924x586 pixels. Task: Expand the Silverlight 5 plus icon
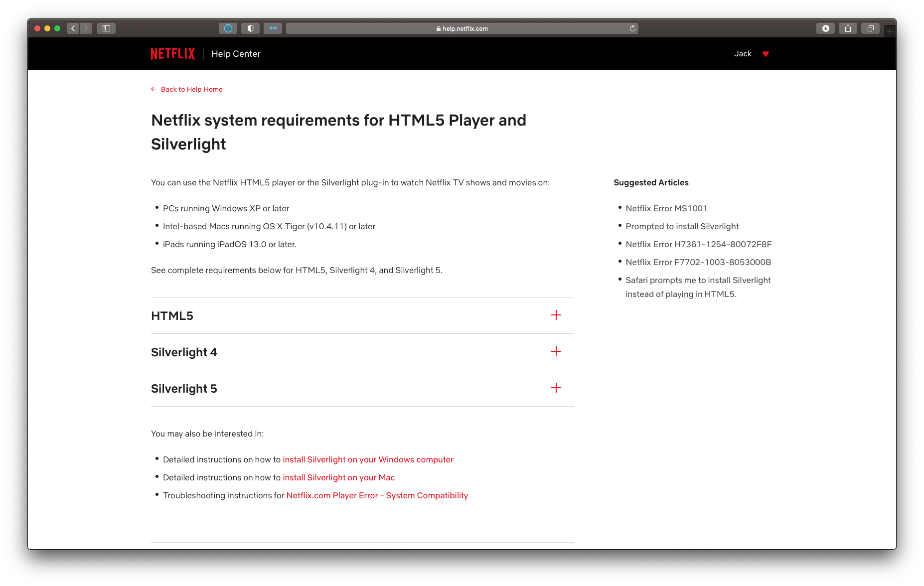pos(556,388)
